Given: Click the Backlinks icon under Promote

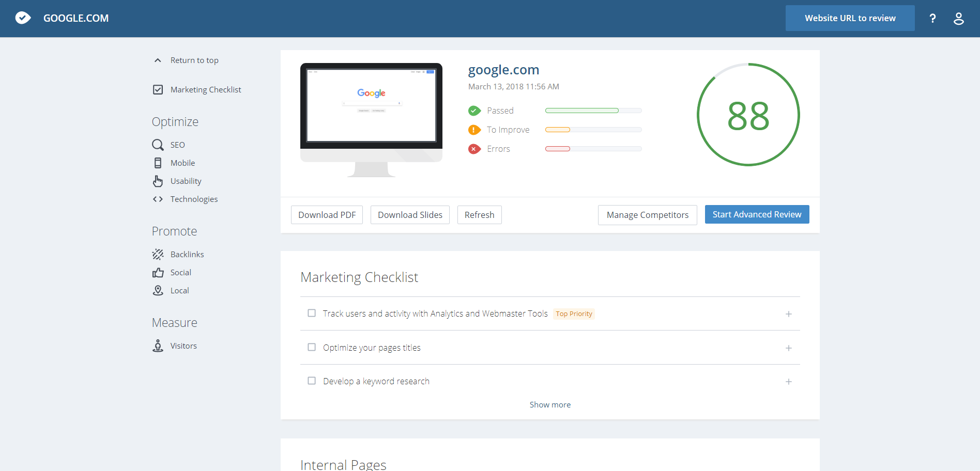Looking at the screenshot, I should coord(158,254).
